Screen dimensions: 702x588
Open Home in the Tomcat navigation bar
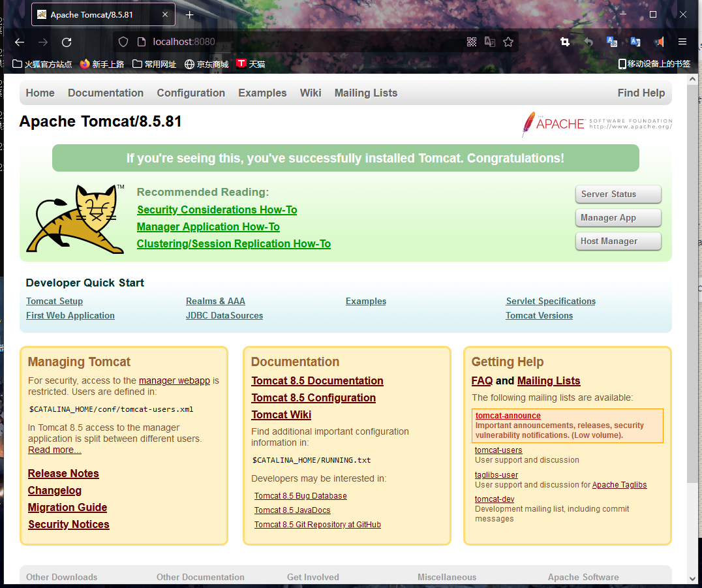point(40,93)
